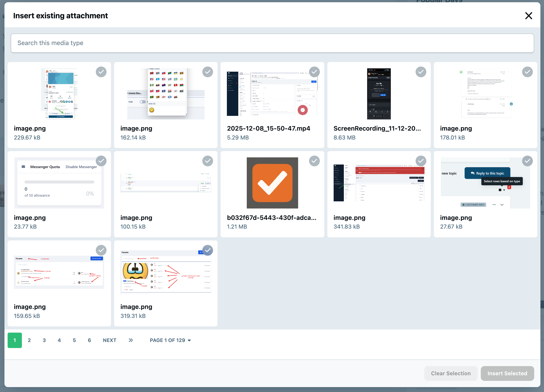Click the Insert Selected button
This screenshot has height=392, width=544.
[507, 373]
